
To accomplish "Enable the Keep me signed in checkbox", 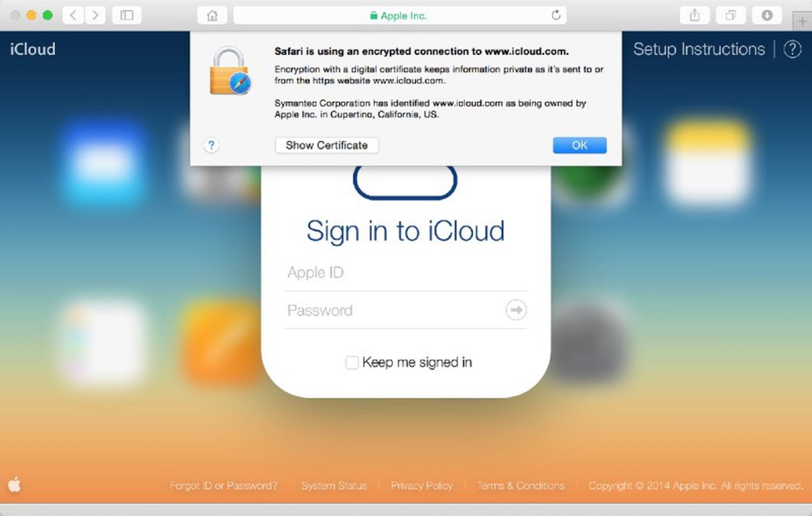I will click(x=352, y=363).
